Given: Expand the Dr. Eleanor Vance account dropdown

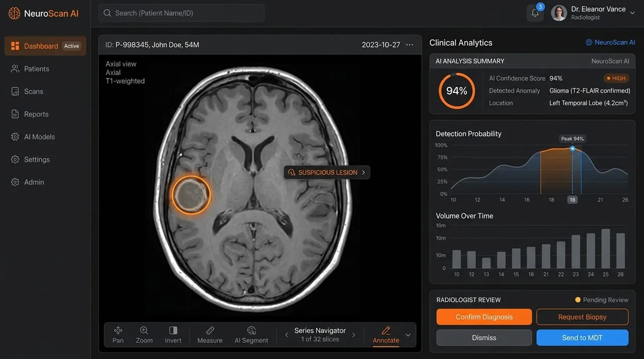Looking at the screenshot, I should click(x=632, y=13).
